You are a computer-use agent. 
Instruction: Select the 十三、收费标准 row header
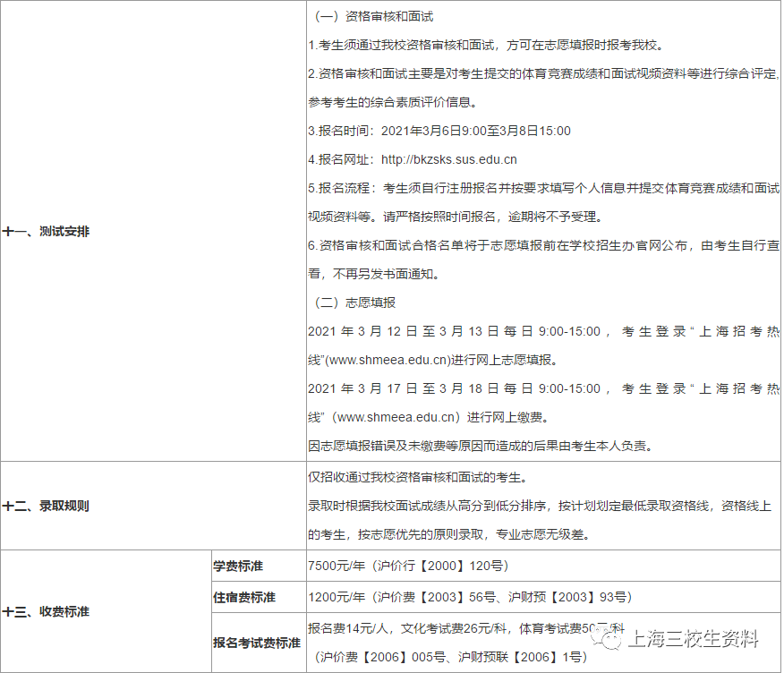pyautogui.click(x=47, y=612)
